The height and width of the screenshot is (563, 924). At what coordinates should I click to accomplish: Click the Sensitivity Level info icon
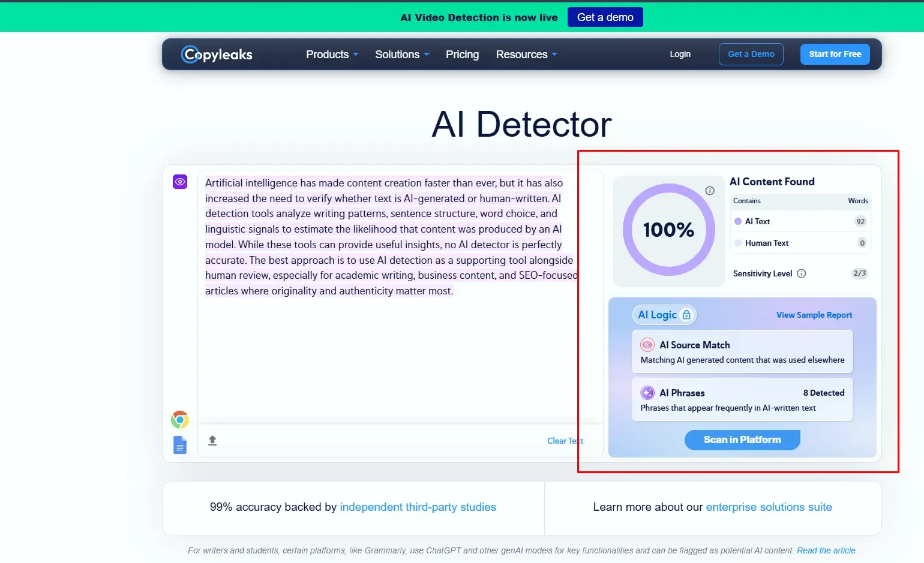pyautogui.click(x=802, y=273)
